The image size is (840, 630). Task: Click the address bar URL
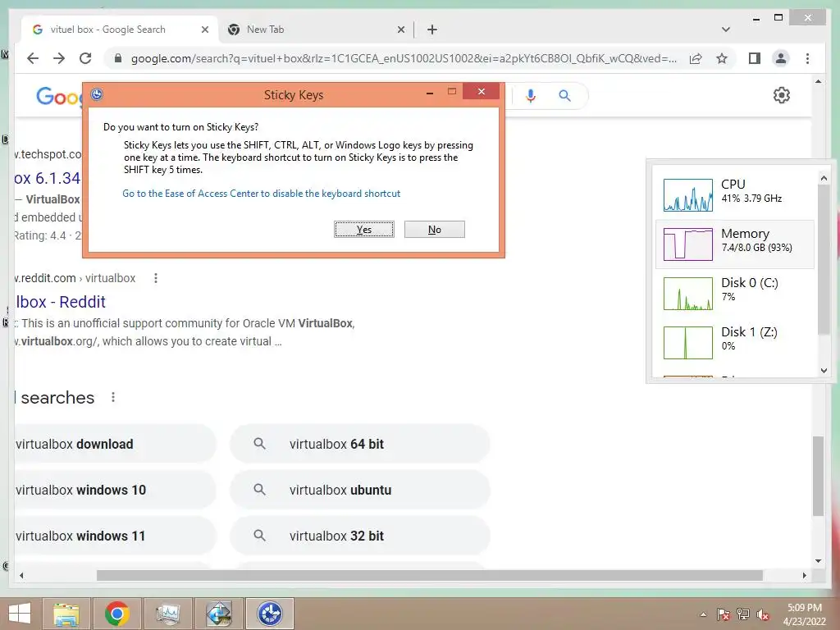click(x=404, y=58)
